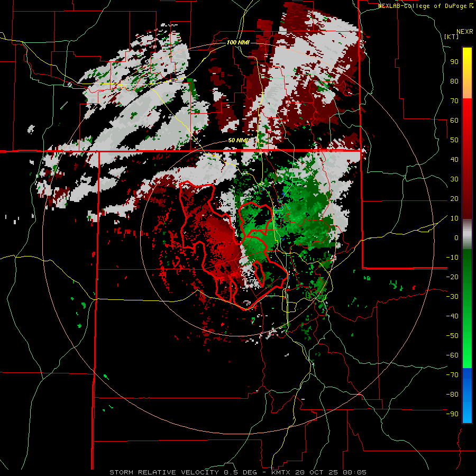The width and height of the screenshot is (476, 476).
Task: Click the "NEXLAB-College of DuPage" header text
Action: click(422, 6)
